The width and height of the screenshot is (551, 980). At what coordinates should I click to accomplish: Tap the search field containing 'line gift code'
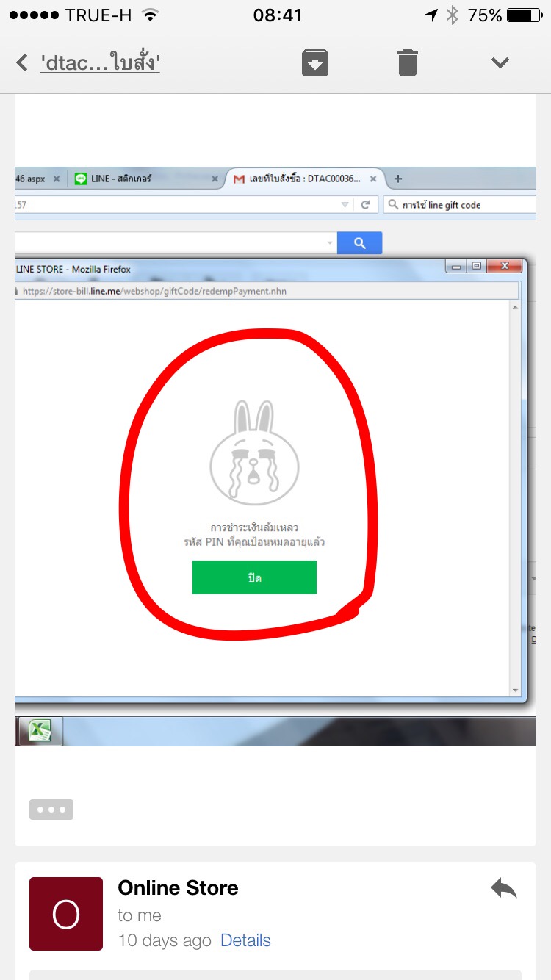pos(459,205)
